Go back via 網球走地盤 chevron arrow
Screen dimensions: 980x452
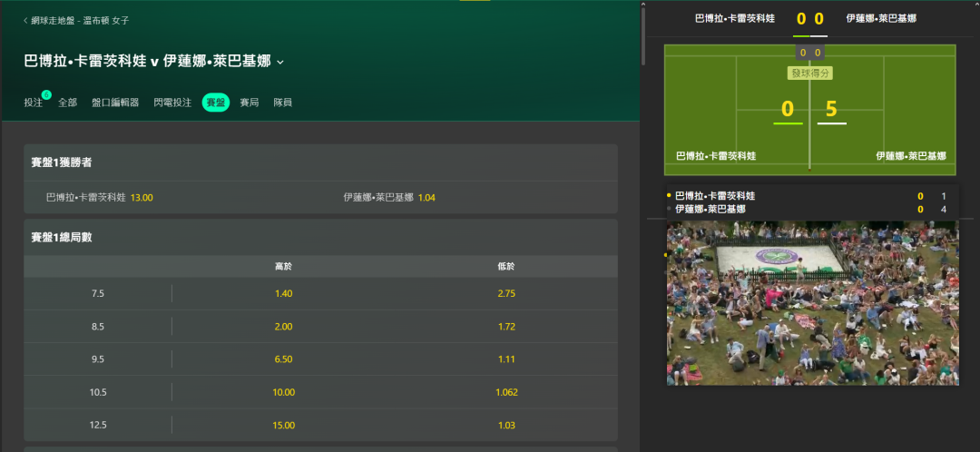click(25, 21)
